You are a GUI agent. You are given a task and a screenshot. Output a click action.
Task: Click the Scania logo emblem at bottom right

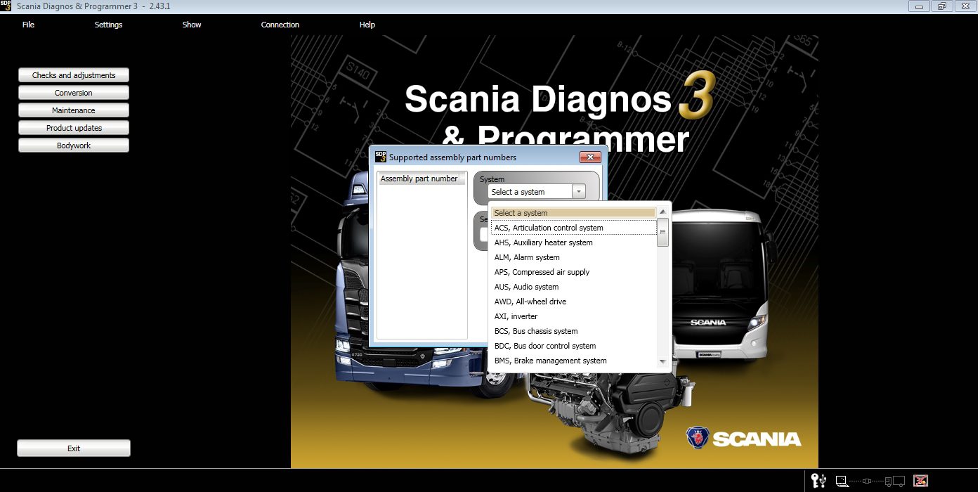point(697,438)
